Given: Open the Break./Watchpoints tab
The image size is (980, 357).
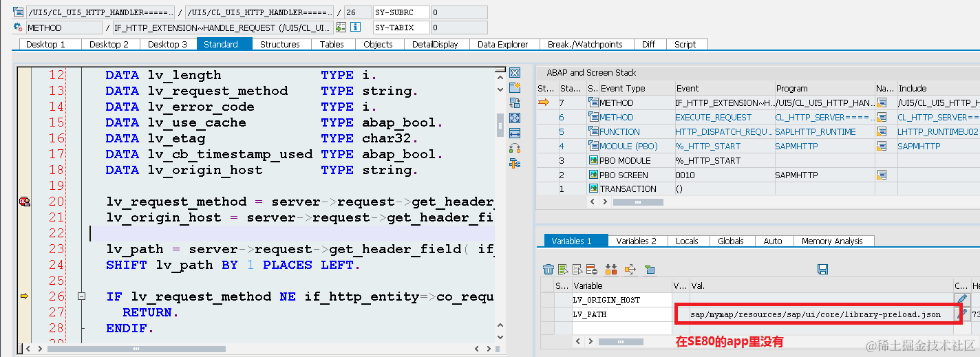Looking at the screenshot, I should (x=585, y=44).
